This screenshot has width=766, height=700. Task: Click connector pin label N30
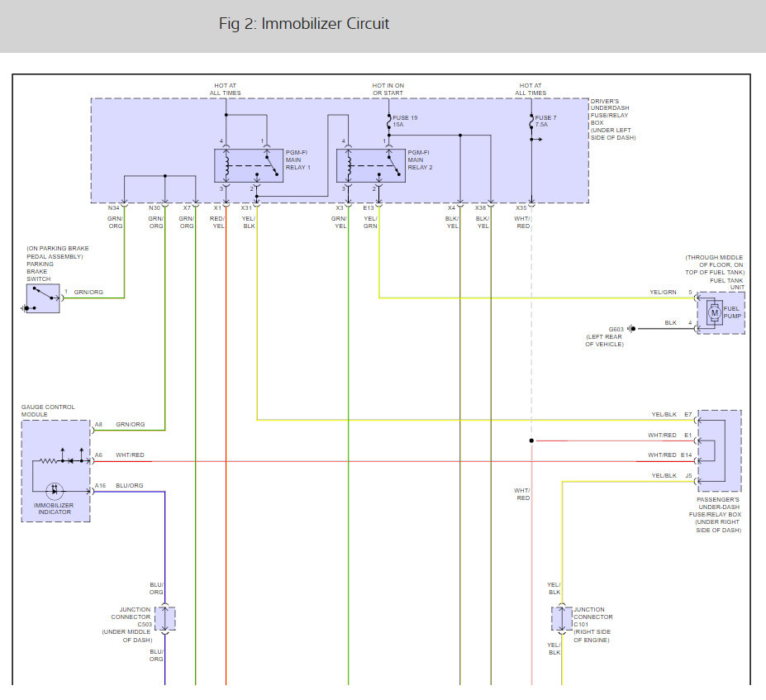[x=155, y=208]
